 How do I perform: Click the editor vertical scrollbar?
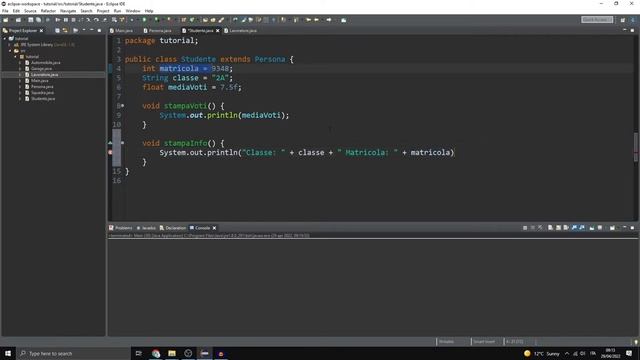coord(636,147)
